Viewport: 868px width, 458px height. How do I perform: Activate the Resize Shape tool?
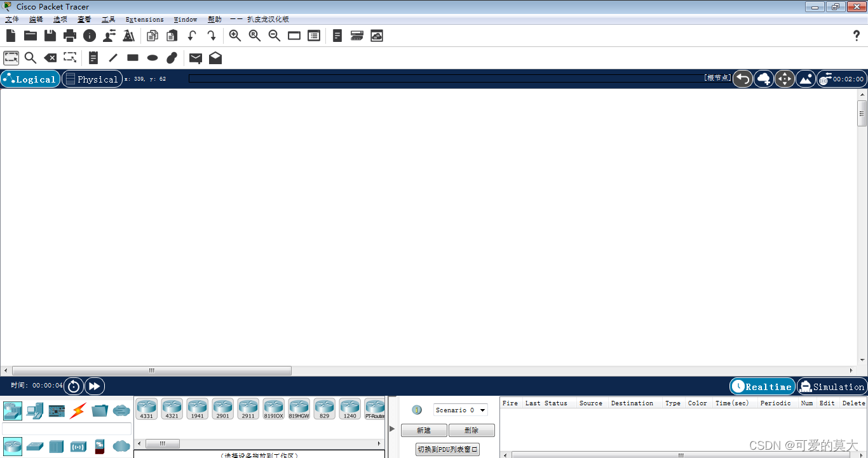click(x=70, y=58)
